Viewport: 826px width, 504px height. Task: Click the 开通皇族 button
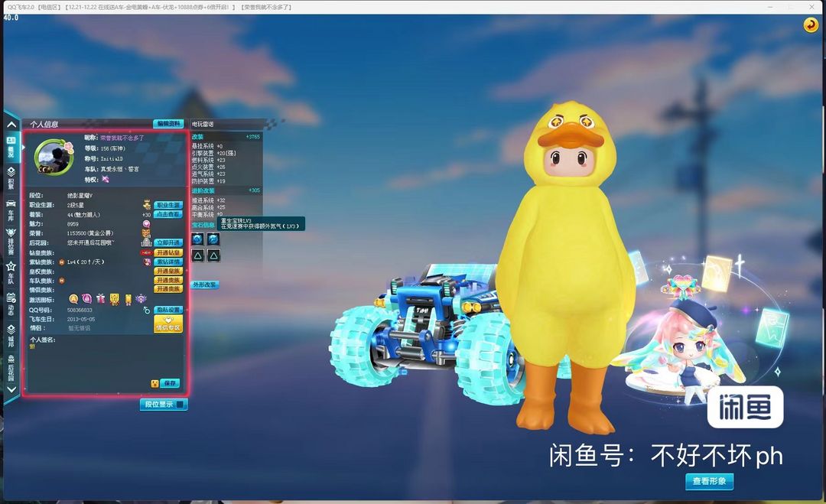coord(168,272)
